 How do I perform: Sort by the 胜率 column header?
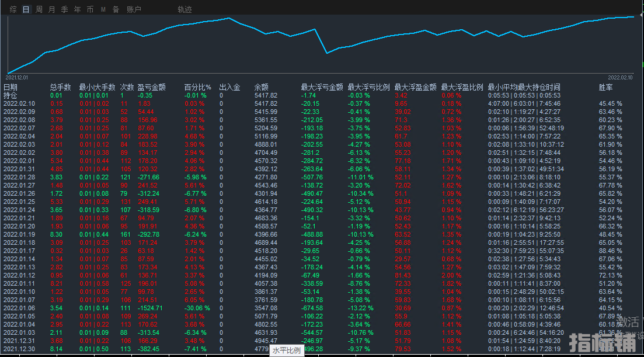(606, 87)
